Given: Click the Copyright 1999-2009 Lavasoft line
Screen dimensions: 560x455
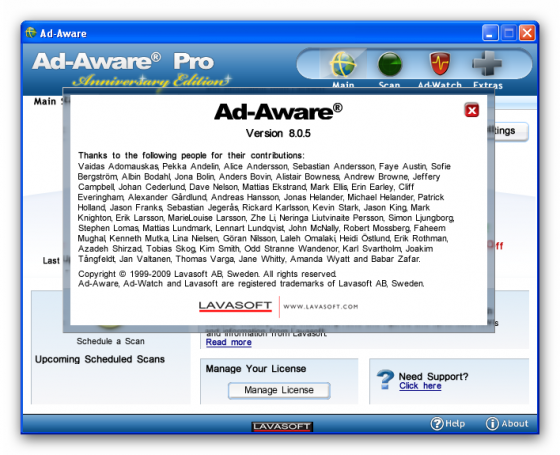Looking at the screenshot, I should click(207, 274).
